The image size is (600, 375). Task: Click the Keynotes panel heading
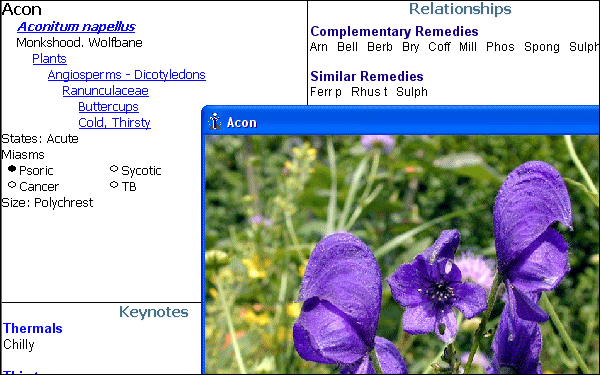tap(153, 312)
